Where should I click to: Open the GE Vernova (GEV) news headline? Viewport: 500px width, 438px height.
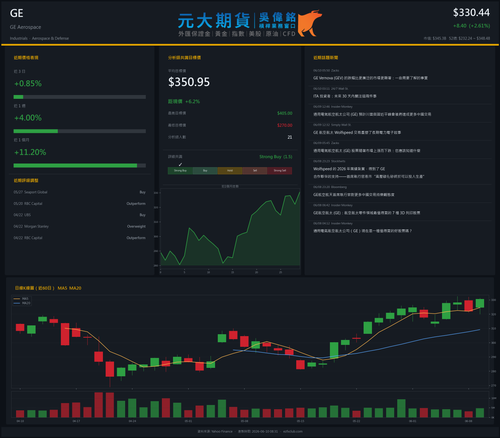click(x=370, y=78)
